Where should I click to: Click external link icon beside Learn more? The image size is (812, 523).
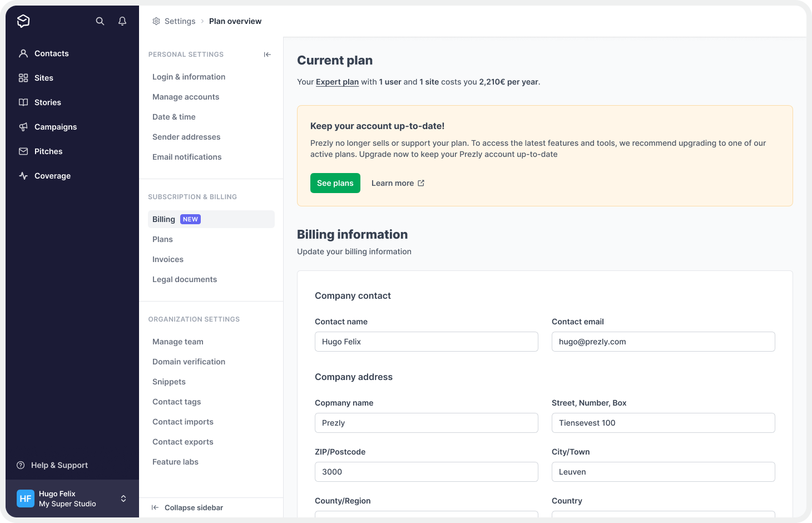pos(421,183)
